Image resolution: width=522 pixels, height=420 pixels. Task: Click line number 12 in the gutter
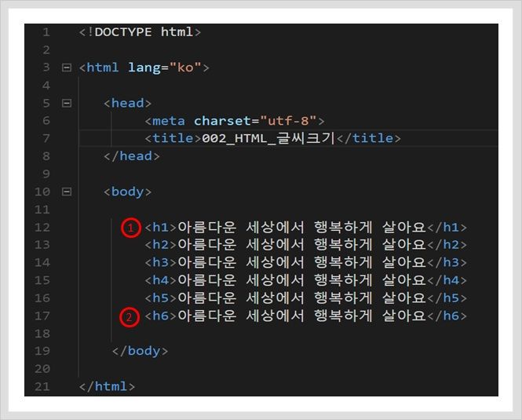pyautogui.click(x=42, y=228)
